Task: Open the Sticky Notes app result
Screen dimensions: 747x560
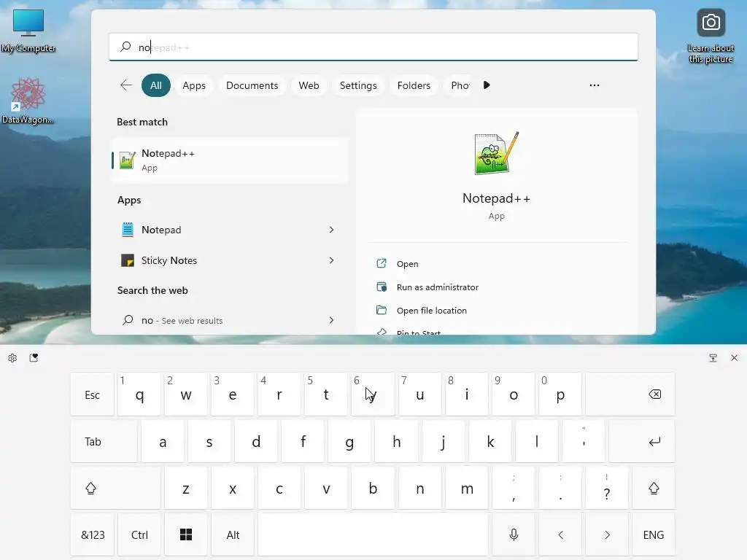Action: [230, 260]
